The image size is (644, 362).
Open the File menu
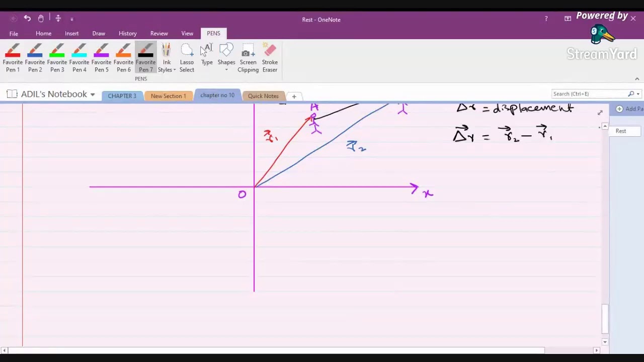coord(14,34)
